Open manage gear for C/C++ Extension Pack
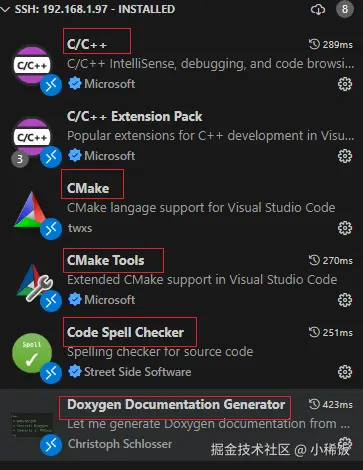 coord(345,156)
